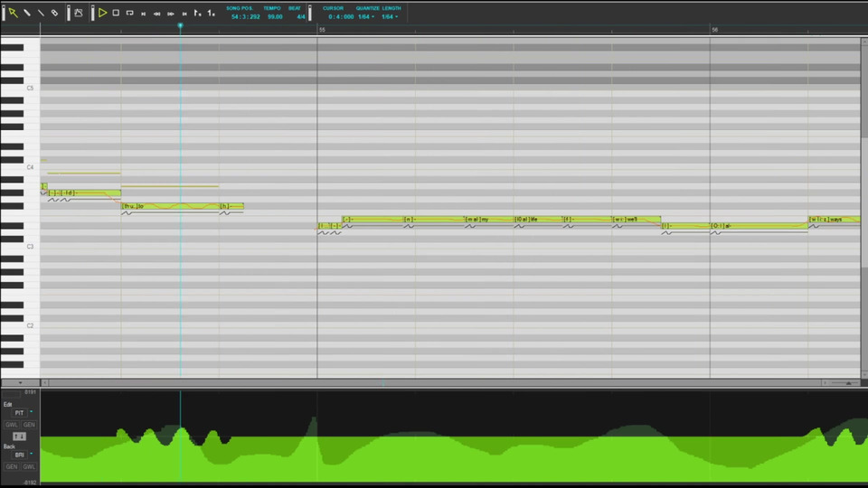
Task: Select the Pencil tool
Action: [x=26, y=12]
